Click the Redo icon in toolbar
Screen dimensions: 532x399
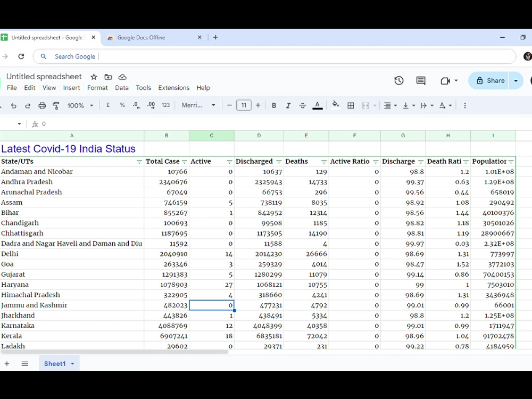pyautogui.click(x=28, y=105)
